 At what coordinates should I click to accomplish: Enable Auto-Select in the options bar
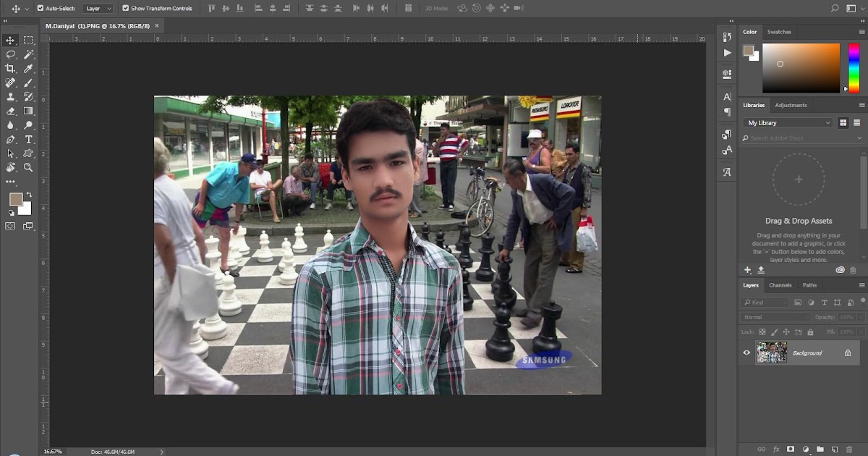pos(40,8)
